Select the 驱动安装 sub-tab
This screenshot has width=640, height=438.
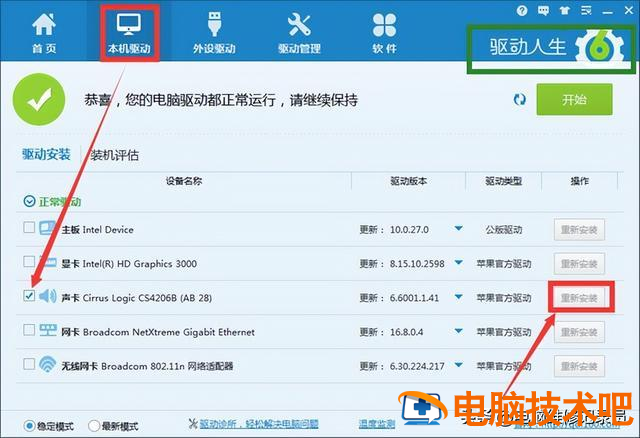(46, 155)
